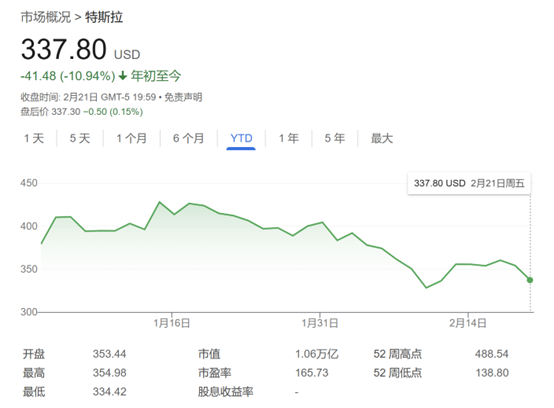Click the 年初至今 label
The width and height of the screenshot is (554, 408).
156,76
